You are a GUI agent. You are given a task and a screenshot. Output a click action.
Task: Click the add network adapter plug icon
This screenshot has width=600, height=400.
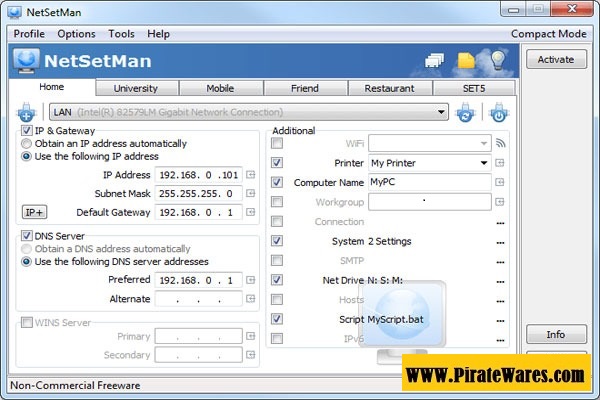pyautogui.click(x=26, y=112)
